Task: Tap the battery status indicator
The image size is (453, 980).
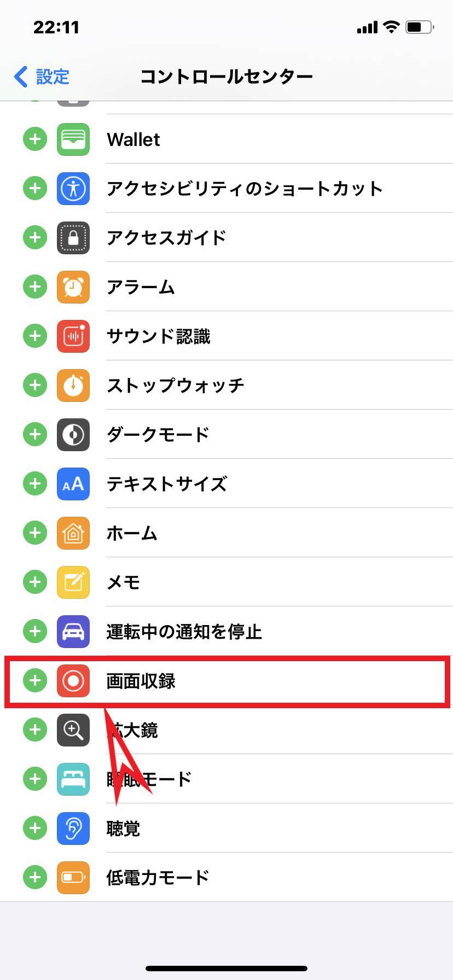Action: pos(419,27)
